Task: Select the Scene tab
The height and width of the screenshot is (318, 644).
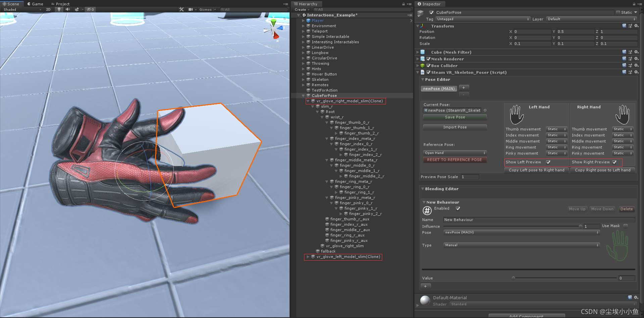Action: point(11,4)
